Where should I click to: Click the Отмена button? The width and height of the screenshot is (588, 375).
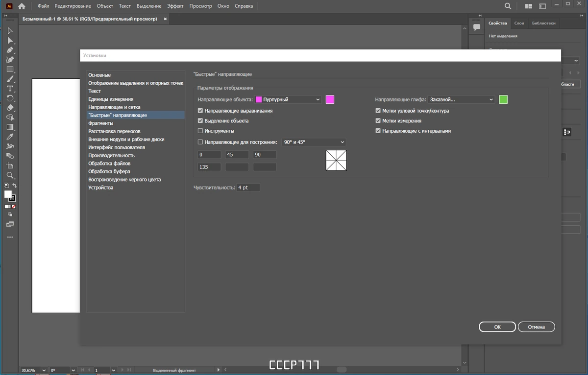(536, 327)
